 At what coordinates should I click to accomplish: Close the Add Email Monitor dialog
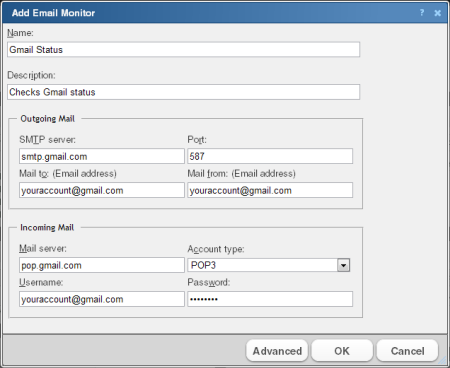(x=437, y=13)
